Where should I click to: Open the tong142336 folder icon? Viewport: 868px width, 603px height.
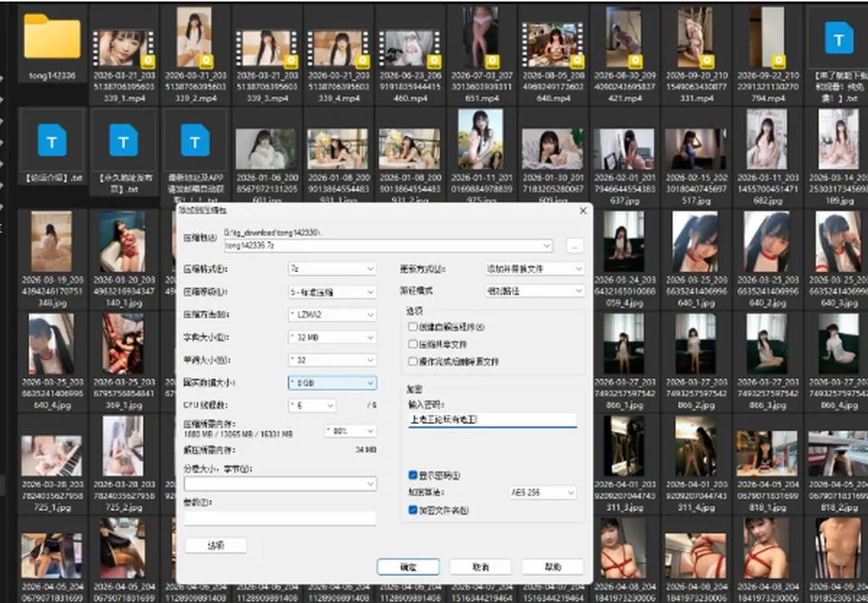tap(52, 37)
